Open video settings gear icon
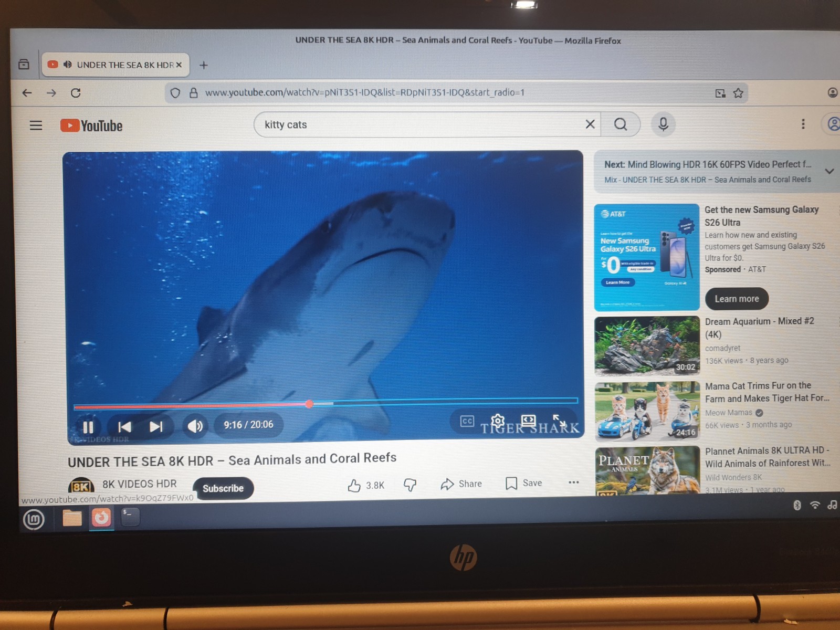 (498, 421)
